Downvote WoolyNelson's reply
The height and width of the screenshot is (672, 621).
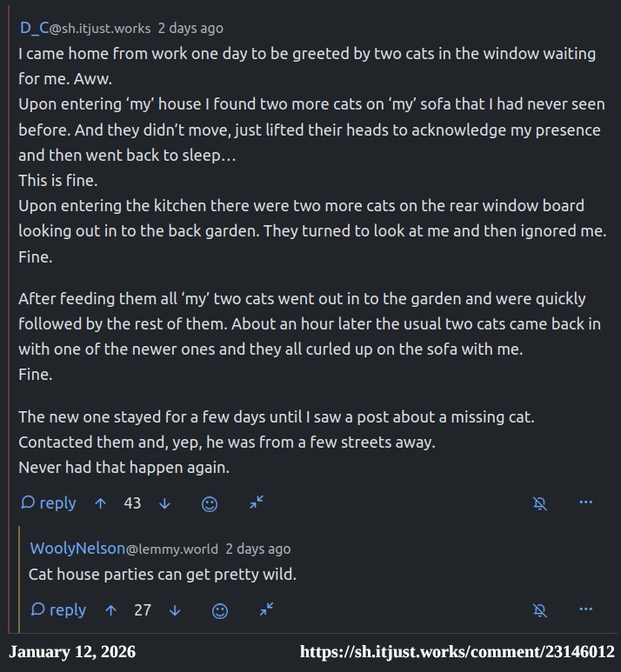[x=175, y=610]
